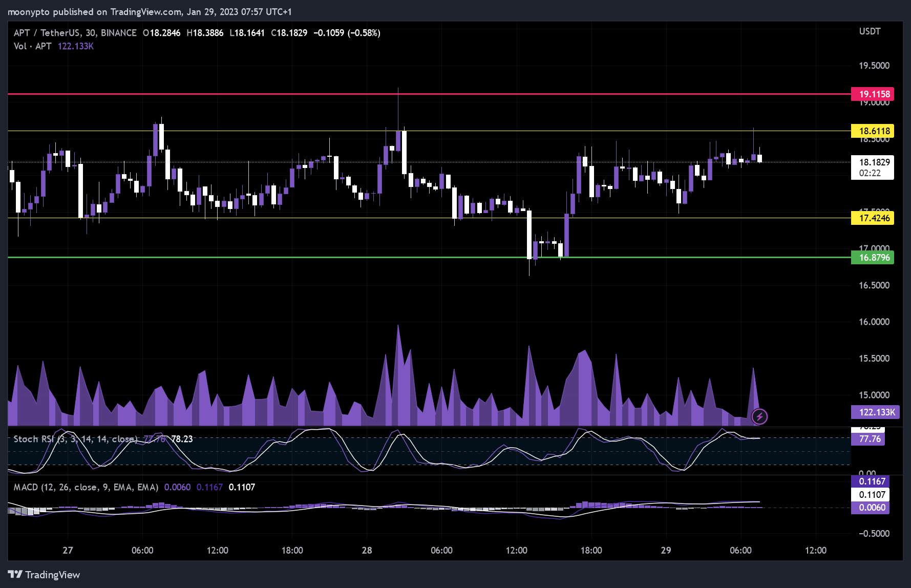Screen dimensions: 911x588
Task: Click the MACD 0.1167 axis label
Action: coord(870,481)
